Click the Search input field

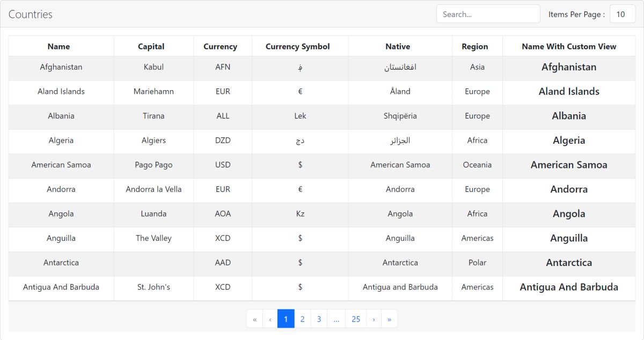(x=487, y=14)
